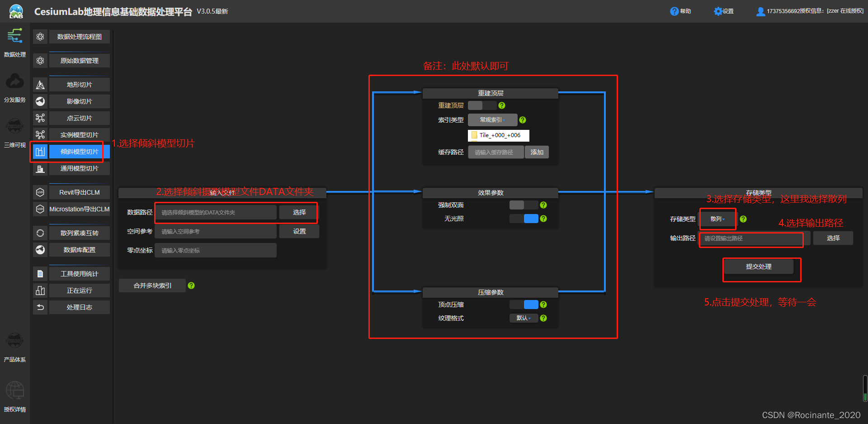Open the 存储类型 散列 dropdown
Screen dimensions: 868x424
(717, 219)
